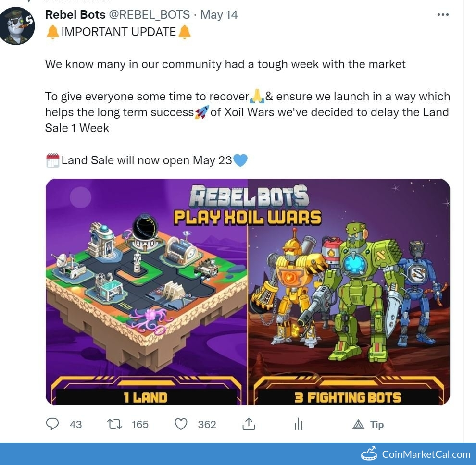Open the 1 Land image half
Screen dimensions: 476x465
[146, 292]
